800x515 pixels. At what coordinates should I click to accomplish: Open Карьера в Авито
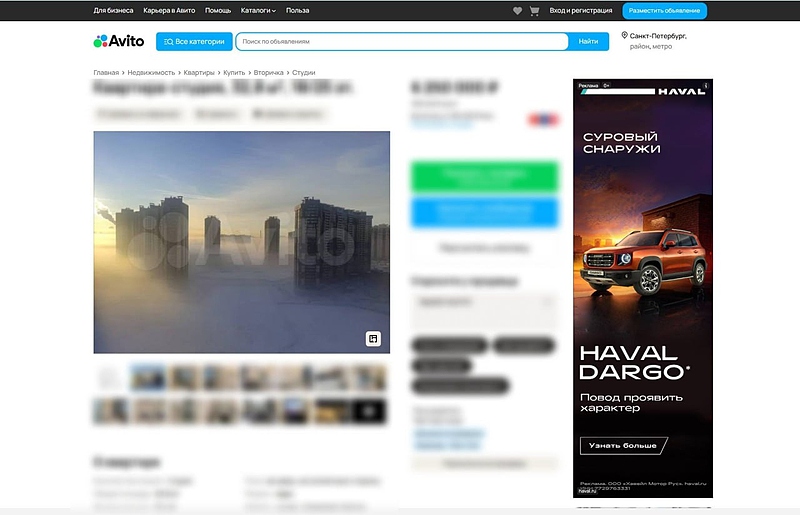point(169,11)
